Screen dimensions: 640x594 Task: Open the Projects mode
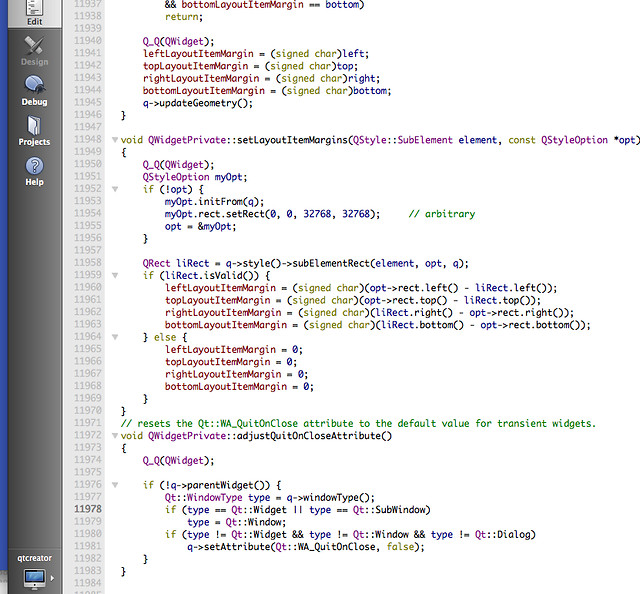point(34,130)
